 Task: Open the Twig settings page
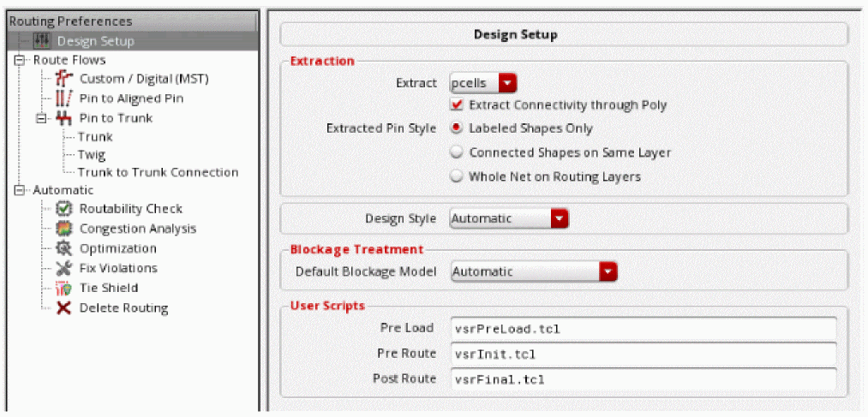click(x=92, y=154)
